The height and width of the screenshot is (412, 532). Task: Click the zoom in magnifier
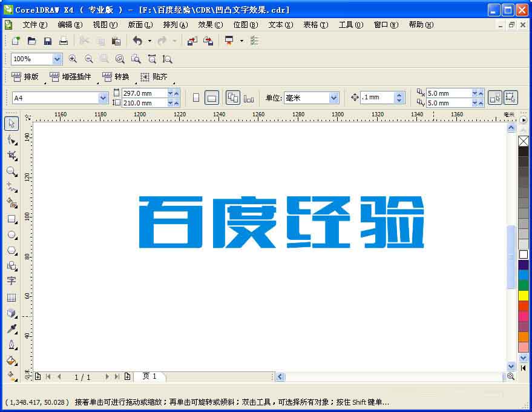(73, 59)
